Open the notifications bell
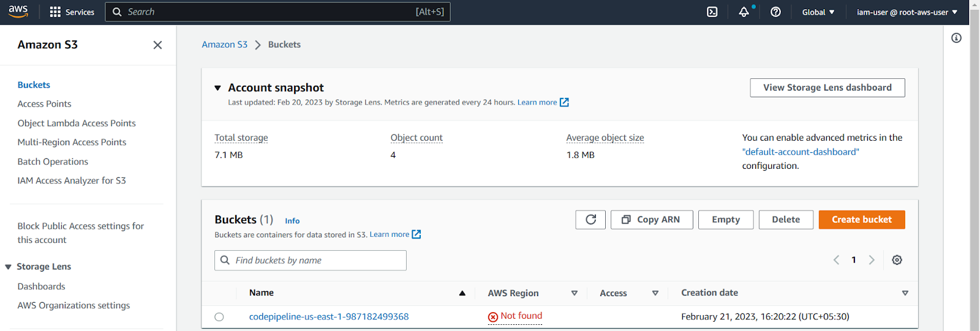This screenshot has height=331, width=980. 744,12
